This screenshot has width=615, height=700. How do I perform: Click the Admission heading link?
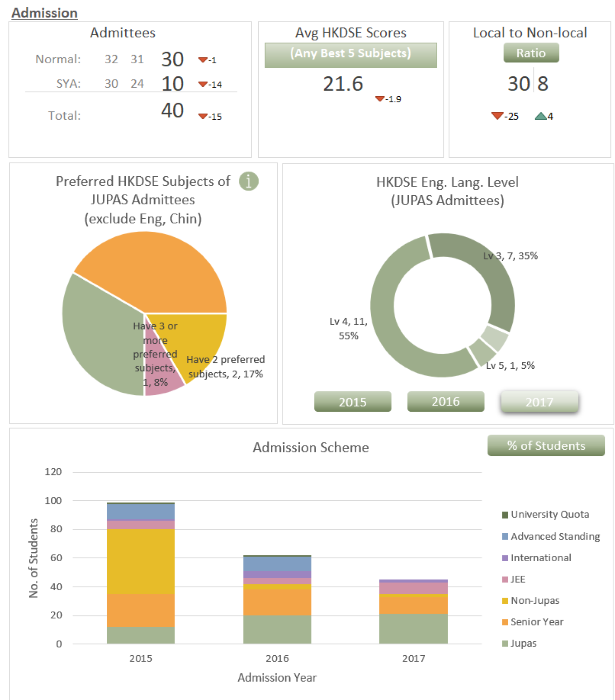coord(44,13)
